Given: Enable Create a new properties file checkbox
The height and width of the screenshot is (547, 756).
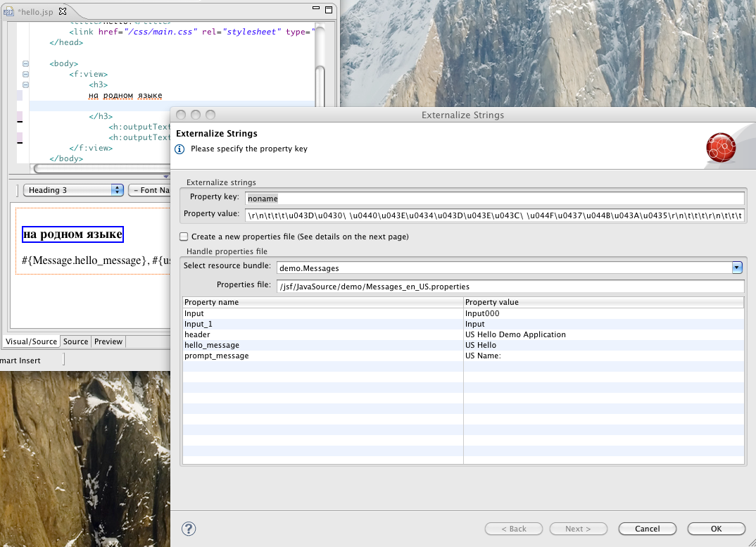Looking at the screenshot, I should (x=184, y=237).
